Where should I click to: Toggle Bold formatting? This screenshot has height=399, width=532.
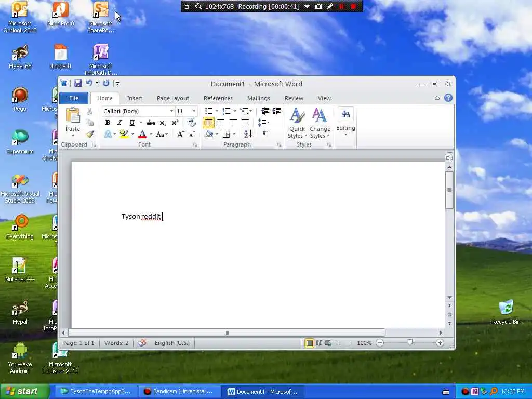pos(108,123)
